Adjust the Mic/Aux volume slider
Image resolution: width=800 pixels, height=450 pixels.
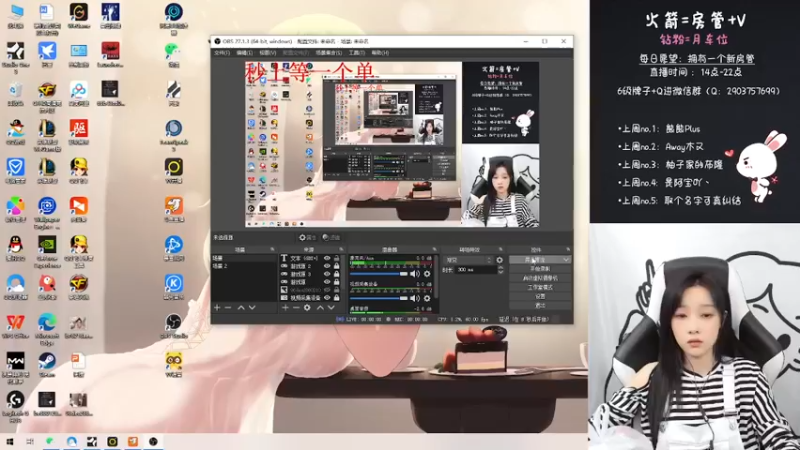pos(379,274)
